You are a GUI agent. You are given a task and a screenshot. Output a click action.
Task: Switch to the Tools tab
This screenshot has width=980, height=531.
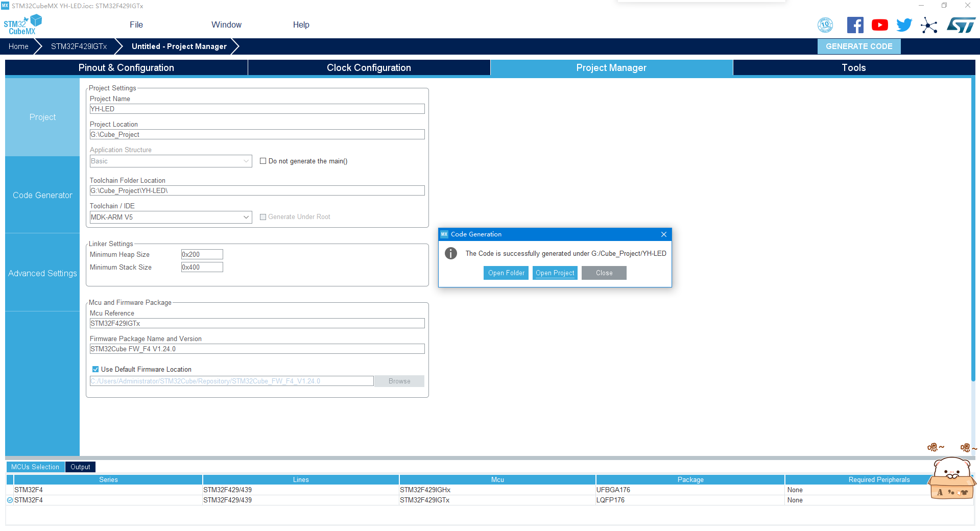point(854,68)
